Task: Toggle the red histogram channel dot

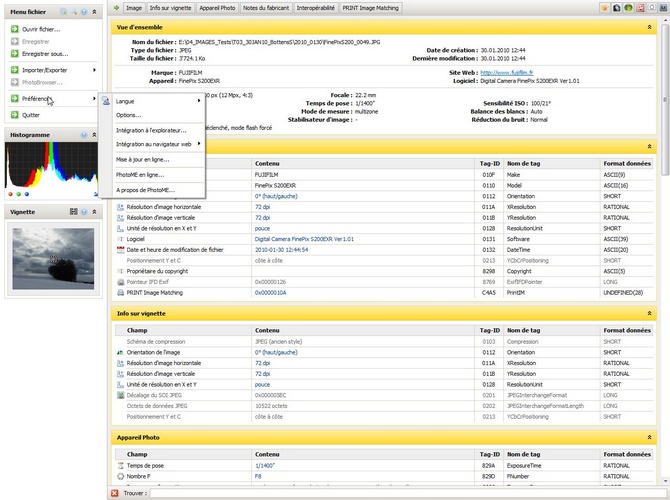Action: pyautogui.click(x=10, y=194)
